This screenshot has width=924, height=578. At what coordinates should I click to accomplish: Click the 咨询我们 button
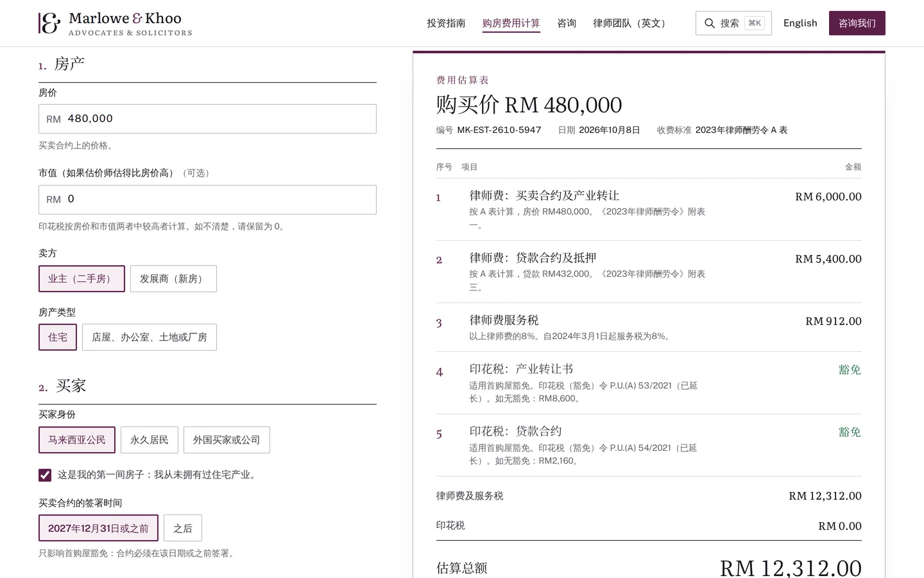point(857,23)
